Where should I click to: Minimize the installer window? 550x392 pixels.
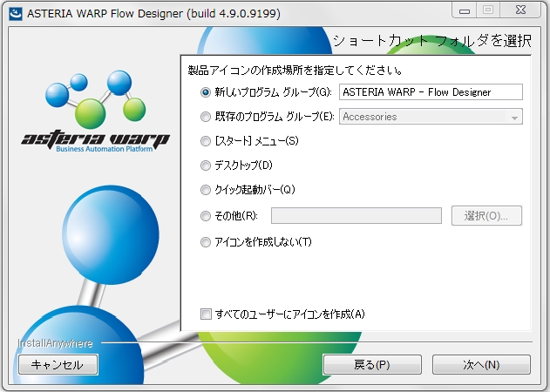click(465, 10)
